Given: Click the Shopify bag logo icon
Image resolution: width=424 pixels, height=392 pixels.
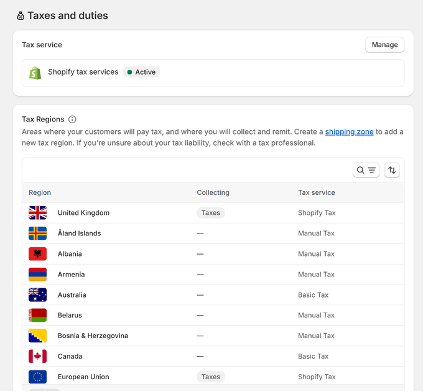Looking at the screenshot, I should (x=35, y=73).
